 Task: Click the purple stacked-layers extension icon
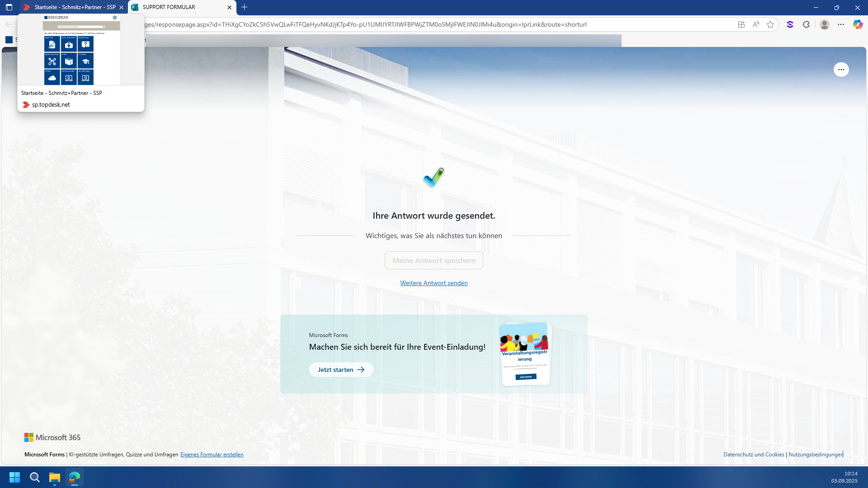[x=790, y=24]
